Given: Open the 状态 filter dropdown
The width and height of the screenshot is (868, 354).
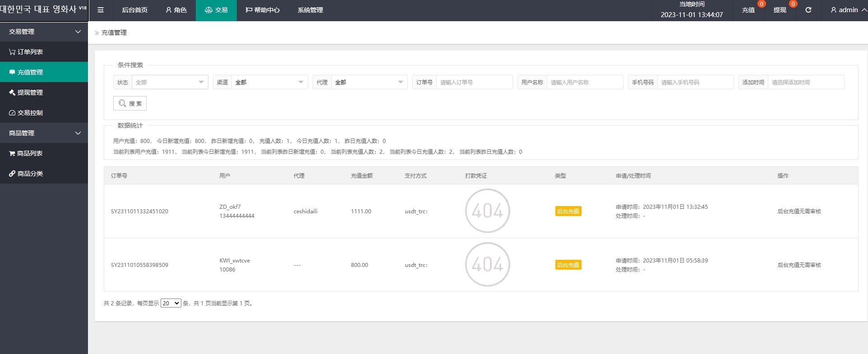Looking at the screenshot, I should (170, 82).
